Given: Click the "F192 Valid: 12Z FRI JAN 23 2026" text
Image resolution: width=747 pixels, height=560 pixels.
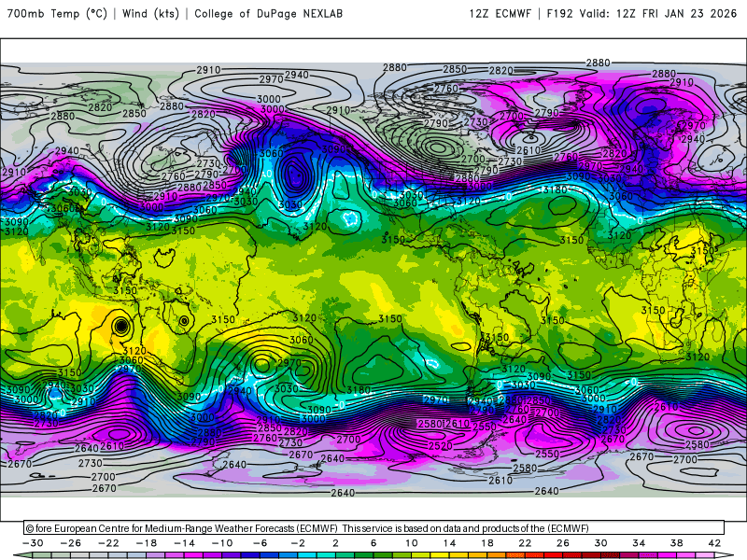Looking at the screenshot, I should [641, 14].
